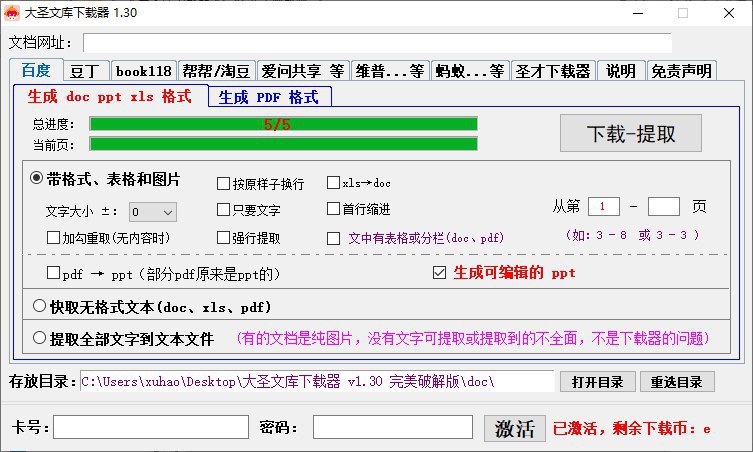This screenshot has width=753, height=452.
Task: View the 免责声明 tab
Action: 681,72
